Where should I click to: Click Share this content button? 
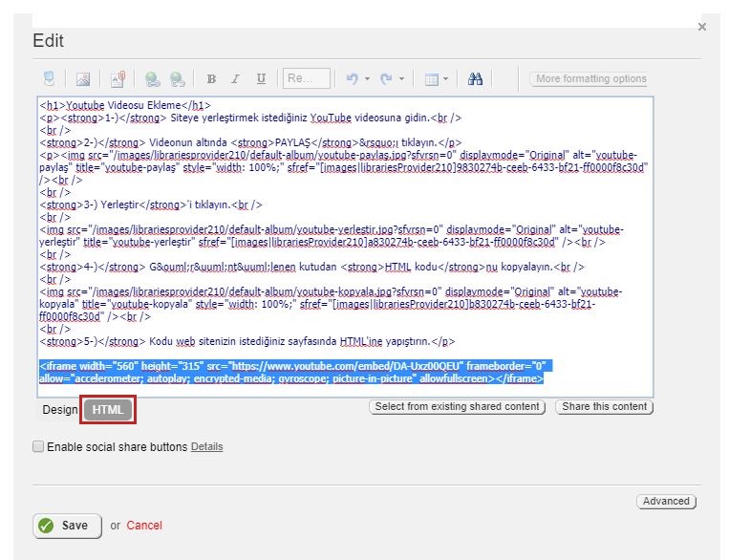coord(605,407)
